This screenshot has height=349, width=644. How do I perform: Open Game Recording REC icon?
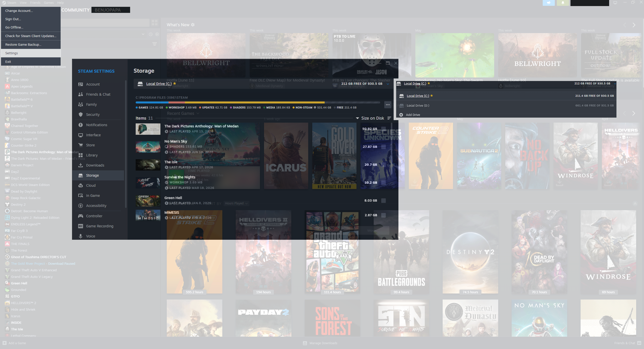(81, 226)
